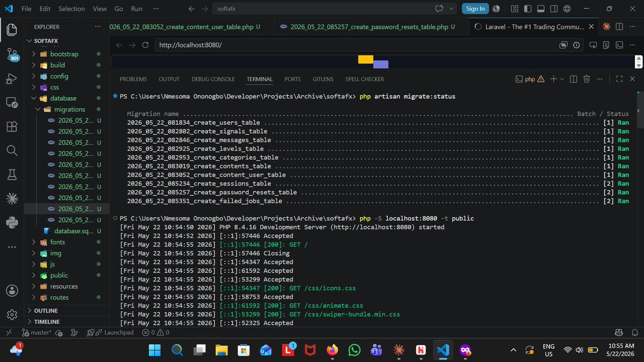Open the Python view in activity bar
The image size is (644, 362).
pos(11,223)
